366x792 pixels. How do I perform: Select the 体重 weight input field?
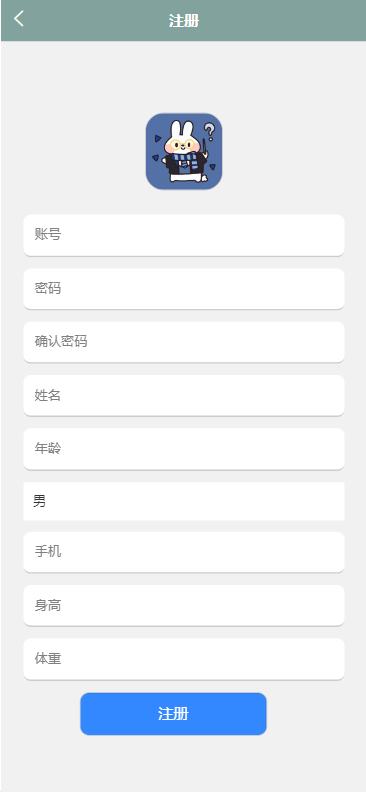[x=184, y=659]
